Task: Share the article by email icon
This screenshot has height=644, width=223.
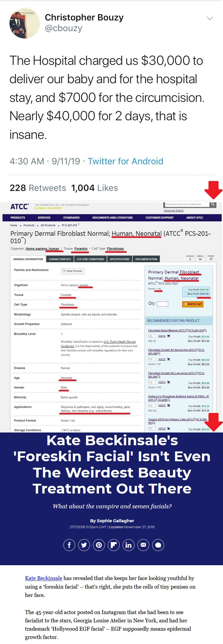Action: point(143,545)
